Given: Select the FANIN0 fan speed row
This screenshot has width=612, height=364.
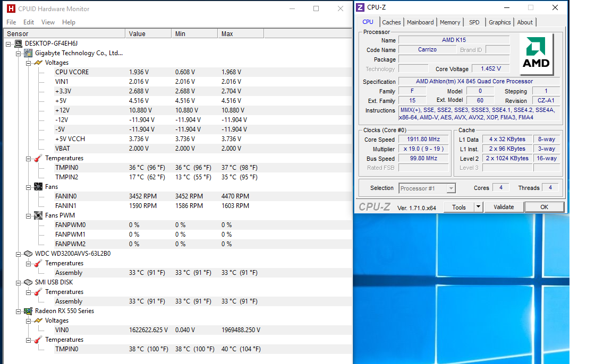Looking at the screenshot, I should pyautogui.click(x=203, y=196).
